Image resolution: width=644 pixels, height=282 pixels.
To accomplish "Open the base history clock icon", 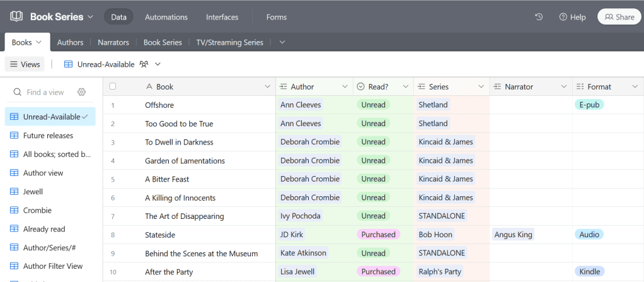I will tap(539, 17).
